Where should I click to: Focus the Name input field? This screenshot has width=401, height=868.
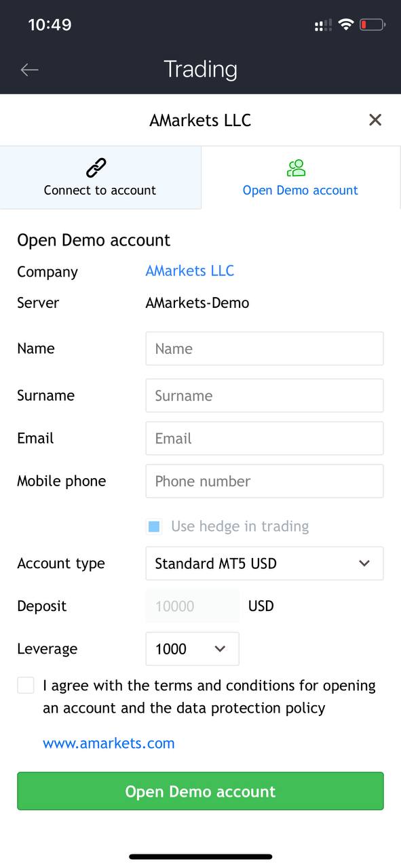coord(265,349)
